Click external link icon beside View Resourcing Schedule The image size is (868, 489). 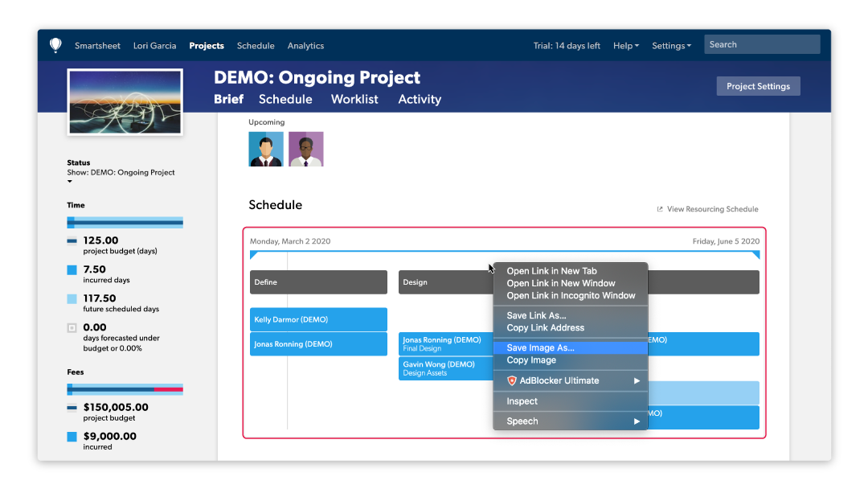(x=659, y=209)
